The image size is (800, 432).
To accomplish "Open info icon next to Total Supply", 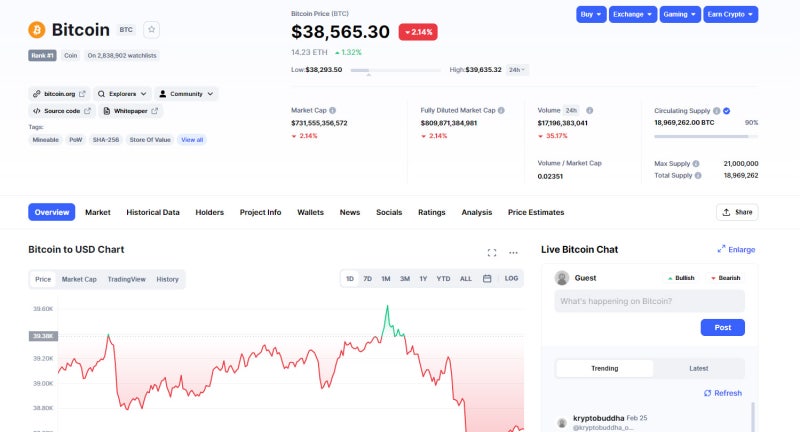I will 698,175.
